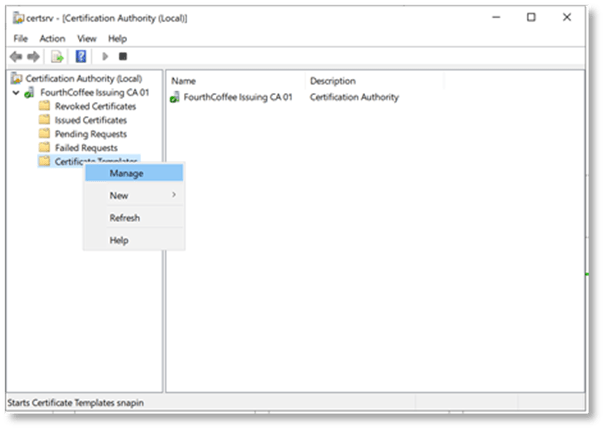Choose Refresh in the context menu
Screen dimensions: 604x429
click(124, 218)
